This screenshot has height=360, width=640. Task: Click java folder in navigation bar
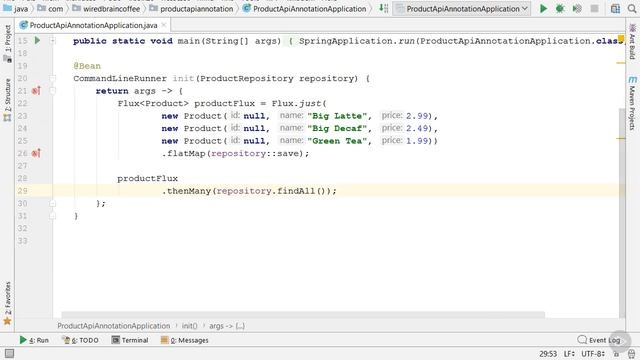(x=16, y=9)
